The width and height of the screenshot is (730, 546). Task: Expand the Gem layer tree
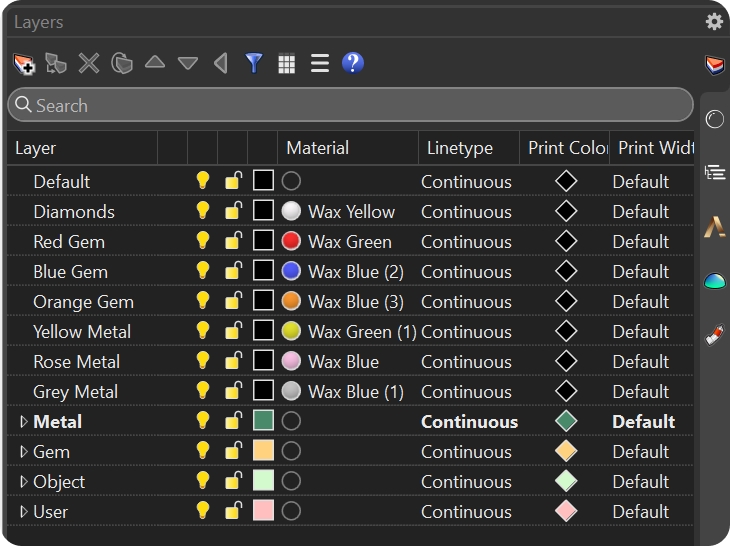[24, 452]
